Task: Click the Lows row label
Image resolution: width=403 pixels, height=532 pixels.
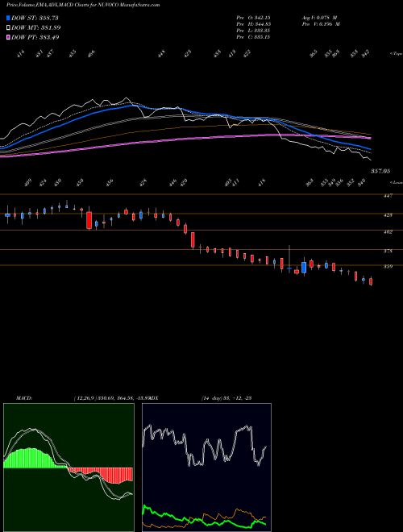Action: 396,182
